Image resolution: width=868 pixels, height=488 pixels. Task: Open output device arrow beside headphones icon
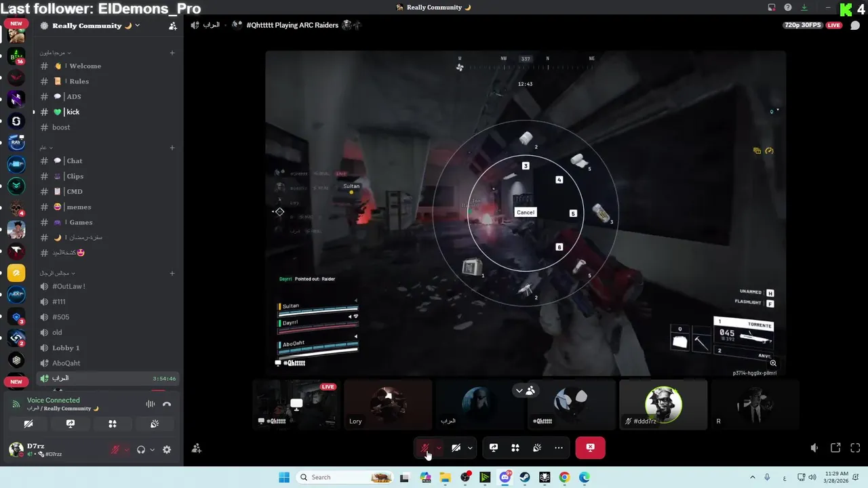click(152, 449)
